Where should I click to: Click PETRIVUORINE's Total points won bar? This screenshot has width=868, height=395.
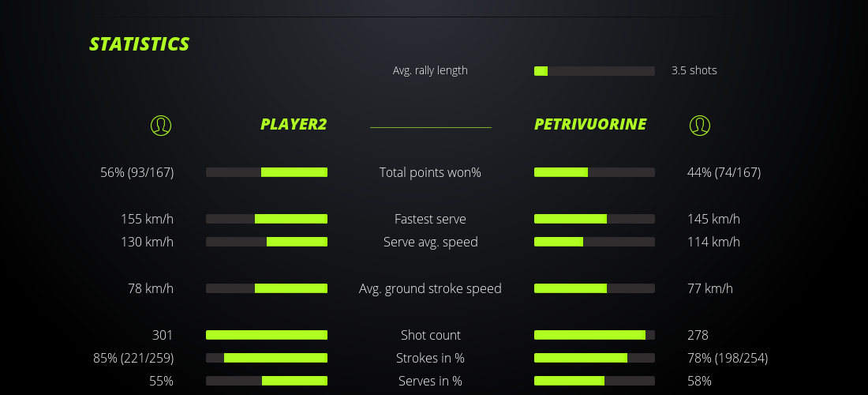594,172
